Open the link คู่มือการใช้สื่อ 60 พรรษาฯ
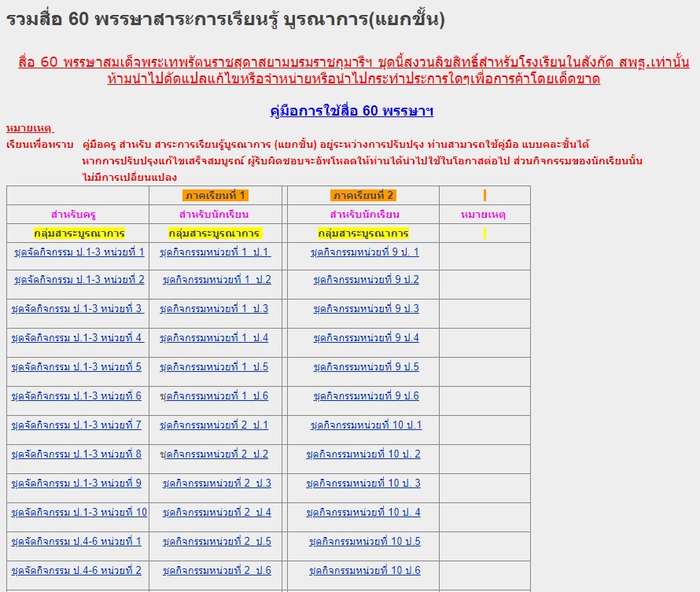Screen dimensions: 700x592 coord(352,111)
